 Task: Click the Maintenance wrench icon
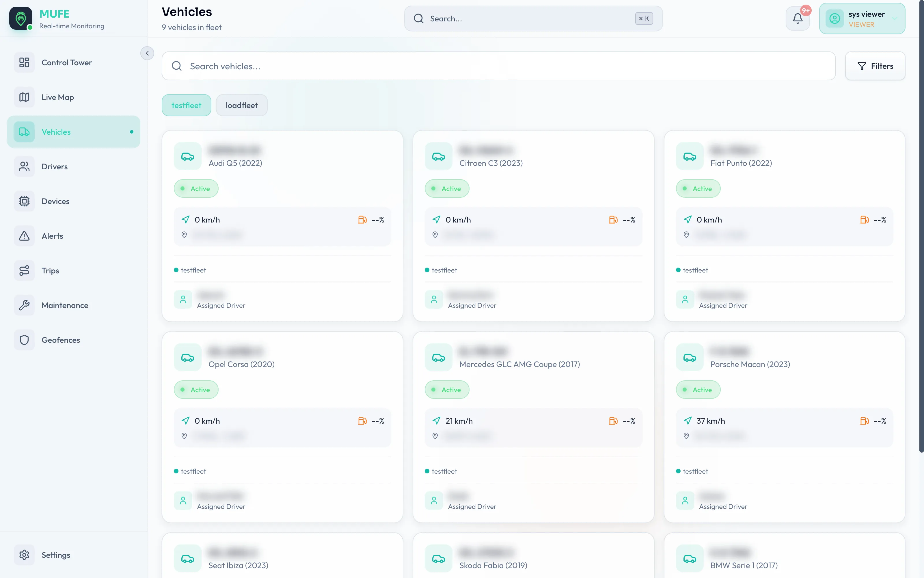coord(24,305)
